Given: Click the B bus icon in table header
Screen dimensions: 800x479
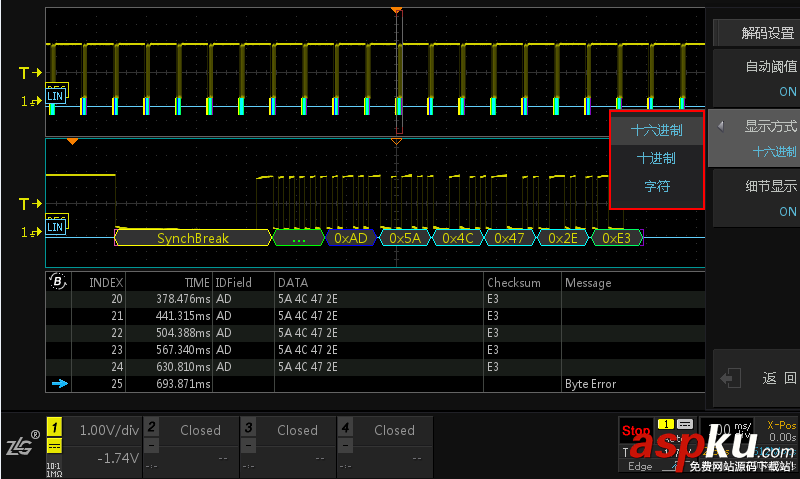Looking at the screenshot, I should [x=58, y=282].
